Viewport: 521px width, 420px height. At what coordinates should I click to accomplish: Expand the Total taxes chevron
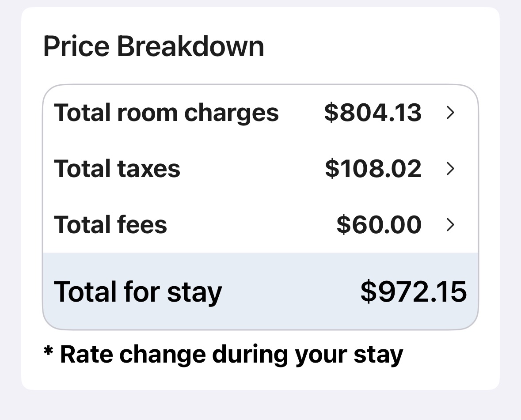coord(450,169)
